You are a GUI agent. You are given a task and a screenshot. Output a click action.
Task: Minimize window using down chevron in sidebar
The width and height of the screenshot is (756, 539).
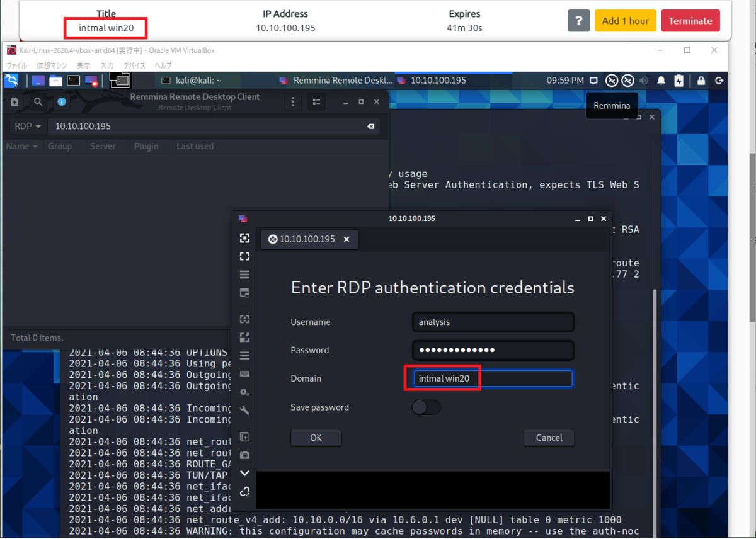click(245, 474)
